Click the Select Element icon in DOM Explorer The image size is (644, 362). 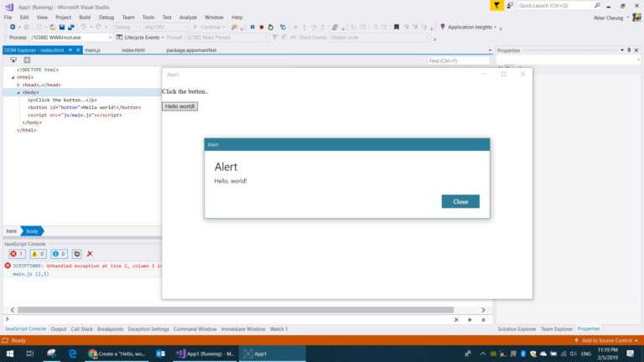[13, 60]
